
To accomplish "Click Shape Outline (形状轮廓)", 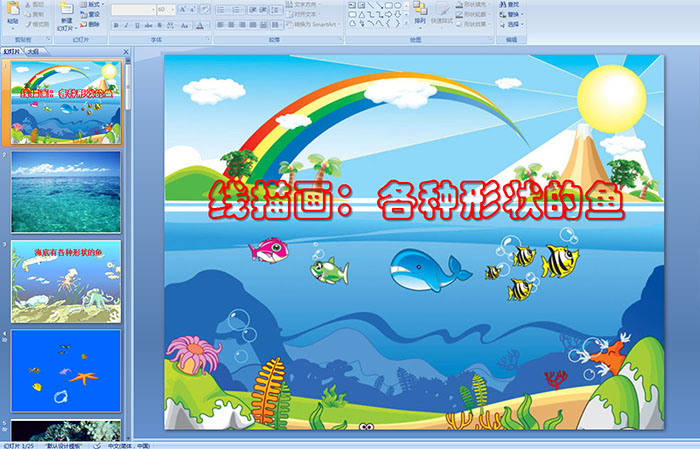I will 472,14.
